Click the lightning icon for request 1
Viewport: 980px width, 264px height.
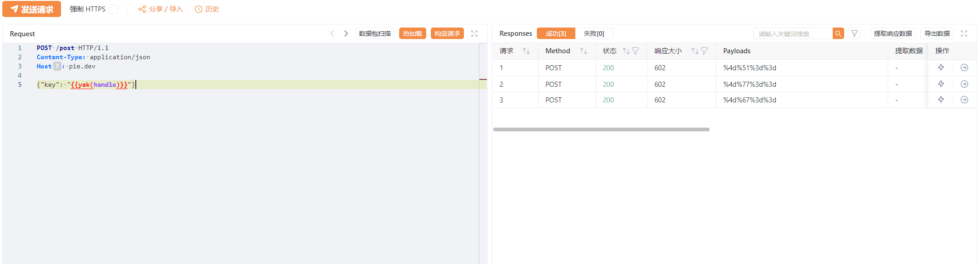tap(941, 67)
